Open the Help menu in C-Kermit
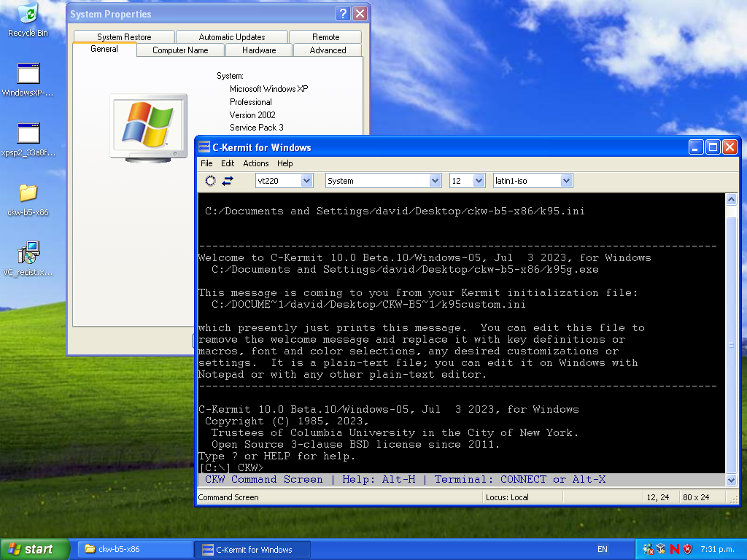The width and height of the screenshot is (747, 560). [285, 163]
